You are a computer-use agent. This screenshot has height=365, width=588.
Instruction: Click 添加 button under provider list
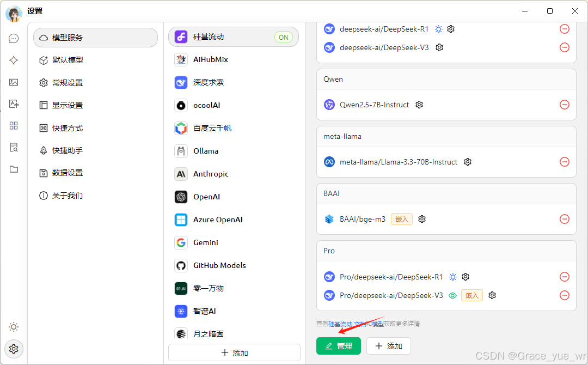(234, 352)
